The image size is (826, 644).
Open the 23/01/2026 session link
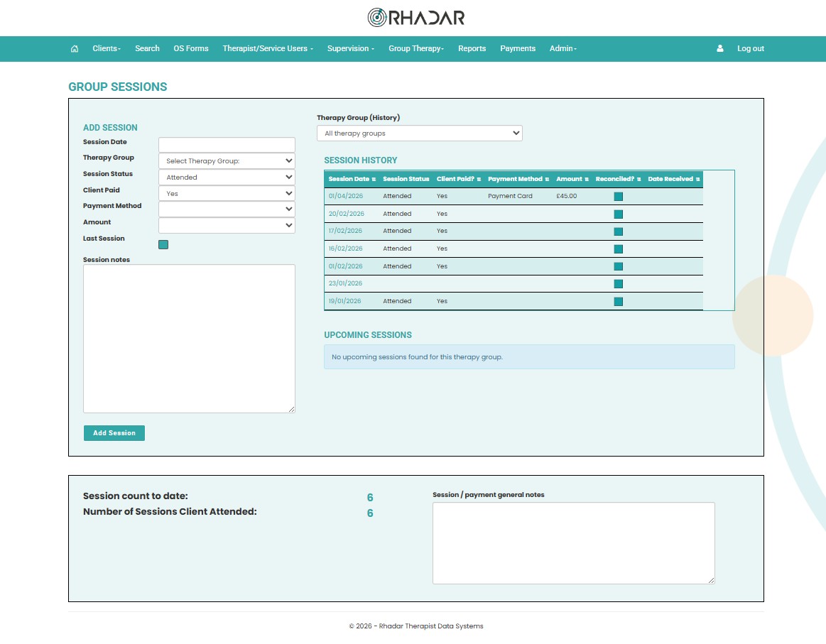pyautogui.click(x=345, y=283)
